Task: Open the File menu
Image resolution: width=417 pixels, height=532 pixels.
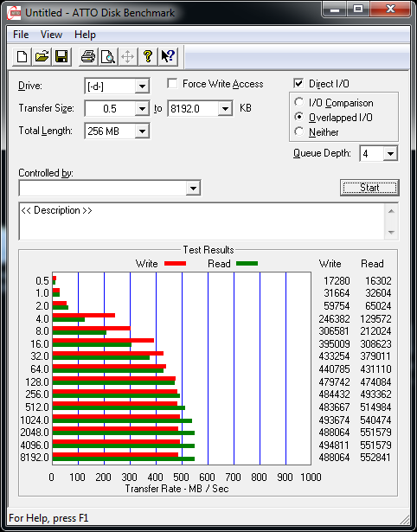Action: click(21, 35)
